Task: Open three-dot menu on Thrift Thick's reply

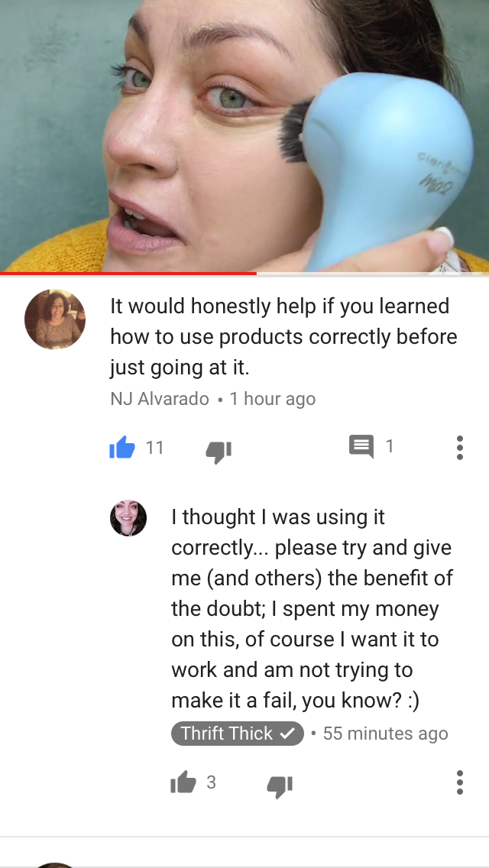Action: coord(460,782)
